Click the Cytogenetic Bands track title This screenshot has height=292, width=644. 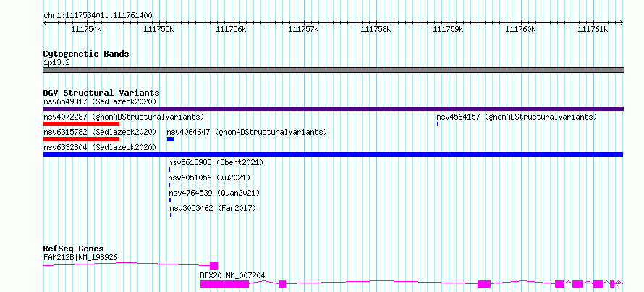point(86,54)
